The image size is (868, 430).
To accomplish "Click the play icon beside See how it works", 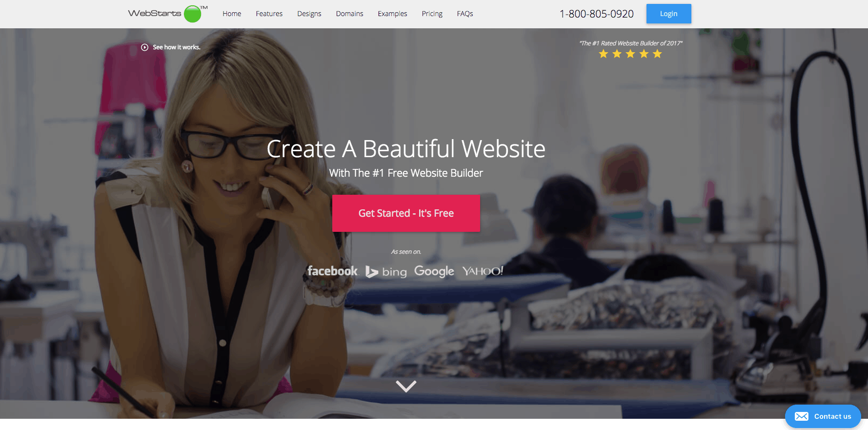I will point(144,47).
